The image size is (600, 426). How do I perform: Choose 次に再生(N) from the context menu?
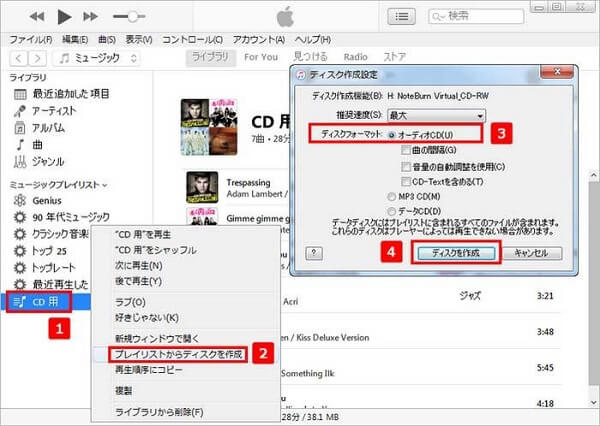pos(139,266)
